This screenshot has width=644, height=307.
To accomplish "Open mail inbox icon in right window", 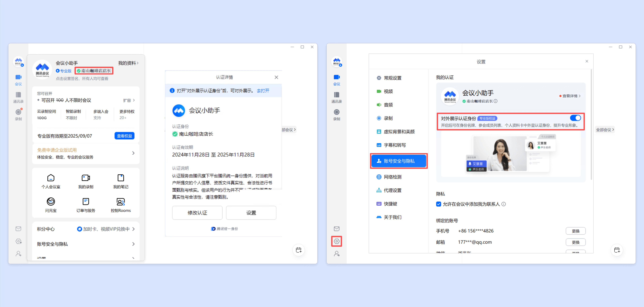I will point(336,229).
